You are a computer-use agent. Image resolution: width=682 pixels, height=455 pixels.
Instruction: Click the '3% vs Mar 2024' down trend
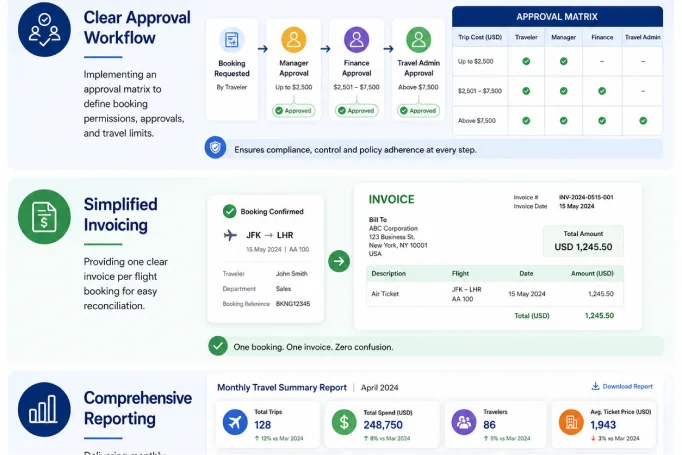(615, 438)
